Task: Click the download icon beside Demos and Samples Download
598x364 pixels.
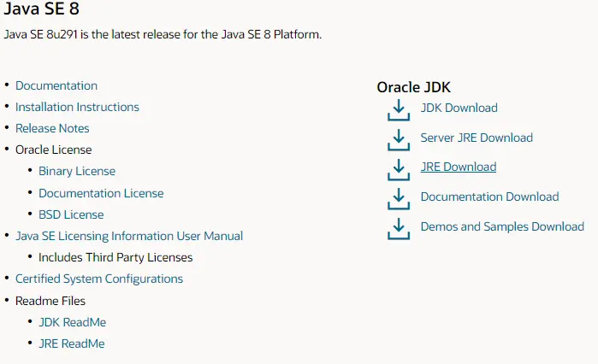Action: tap(399, 228)
